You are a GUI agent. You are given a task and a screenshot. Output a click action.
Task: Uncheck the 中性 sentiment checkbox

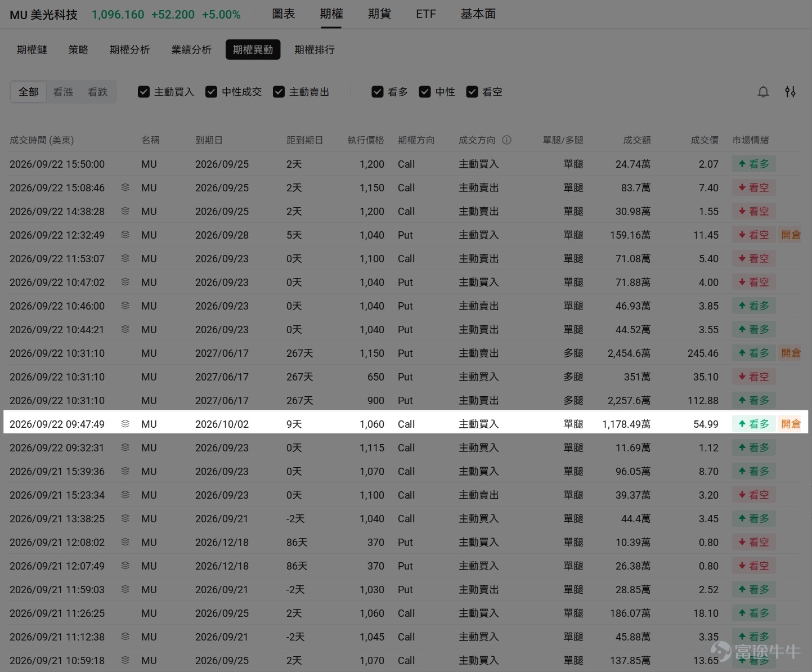coord(425,92)
